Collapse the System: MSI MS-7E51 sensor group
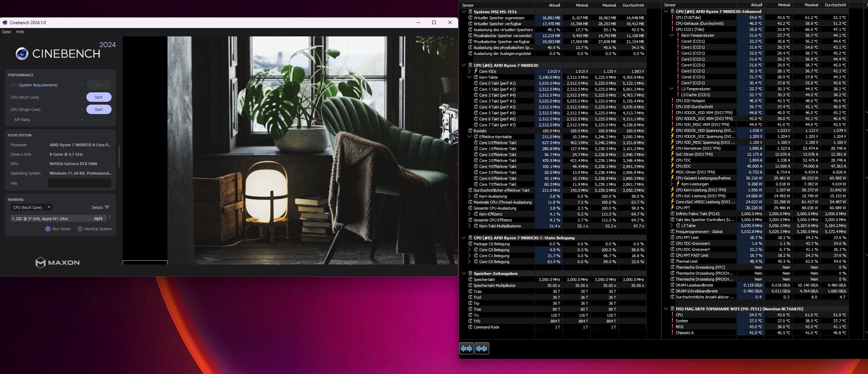Viewport: 868px width, 374px height. pos(464,12)
